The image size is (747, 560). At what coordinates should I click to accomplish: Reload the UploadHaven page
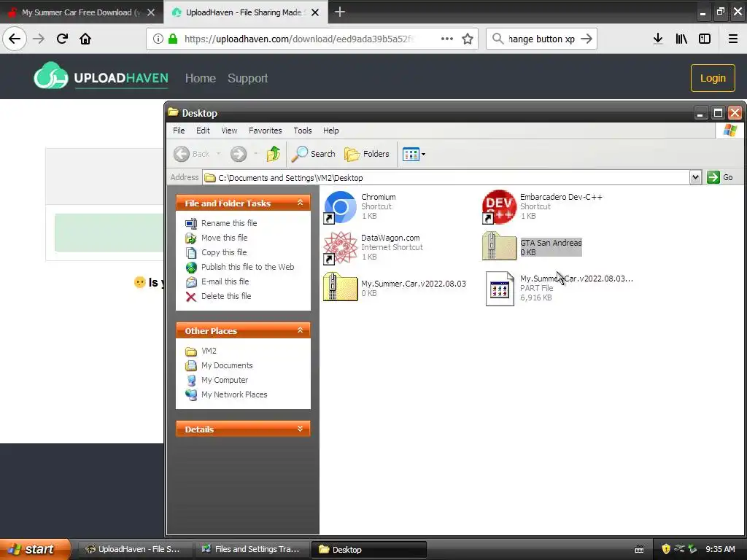(x=62, y=39)
